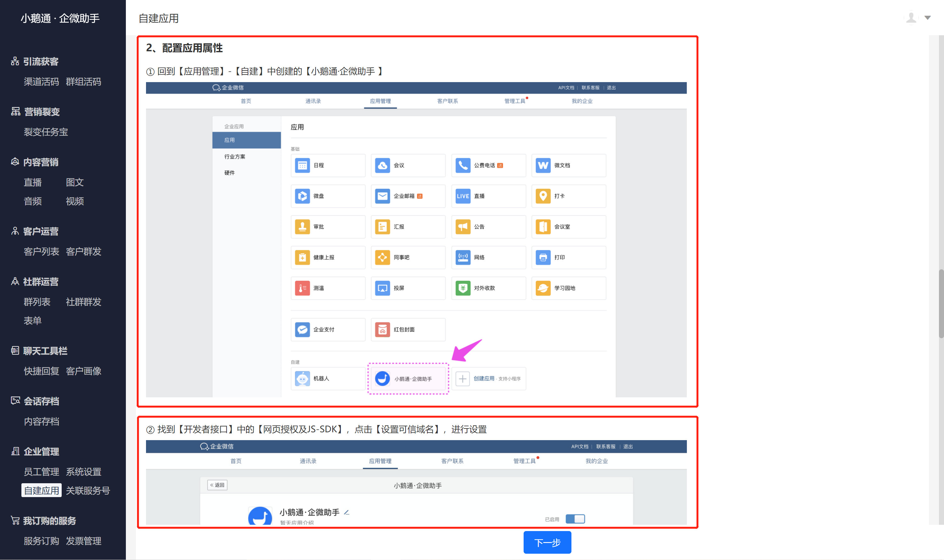The image size is (944, 560).
Task: Expand the account dropdown arrow beside avatar
Action: point(927,18)
